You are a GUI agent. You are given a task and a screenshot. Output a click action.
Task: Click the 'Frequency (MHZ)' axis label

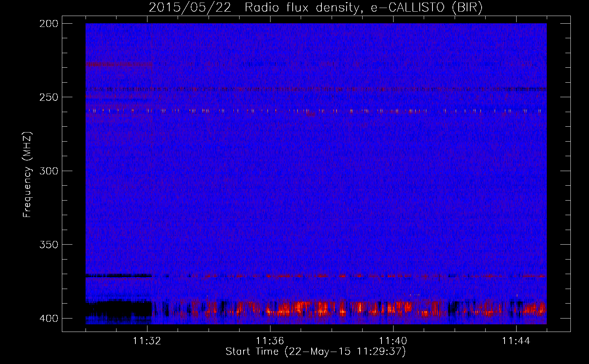click(x=27, y=174)
